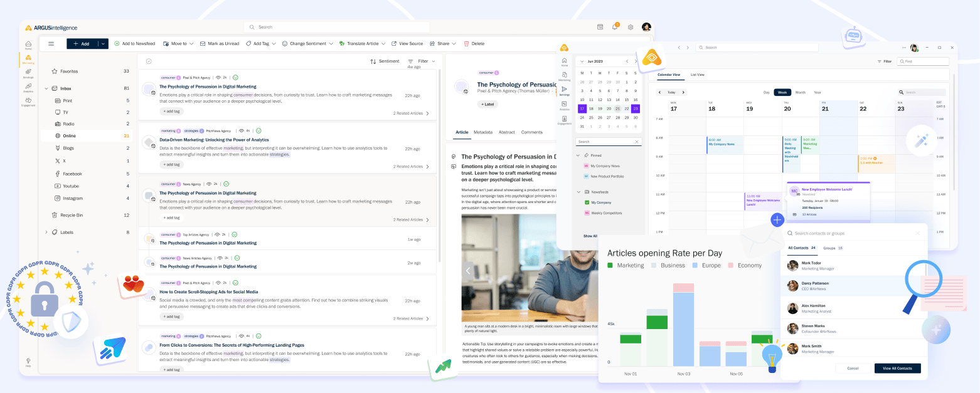Open Sendings in the calendar window sidebar
This screenshot has height=393, width=980.
[x=564, y=91]
